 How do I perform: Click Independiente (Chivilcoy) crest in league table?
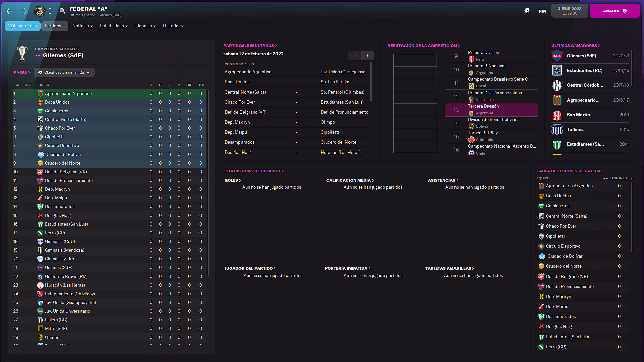(x=40, y=294)
